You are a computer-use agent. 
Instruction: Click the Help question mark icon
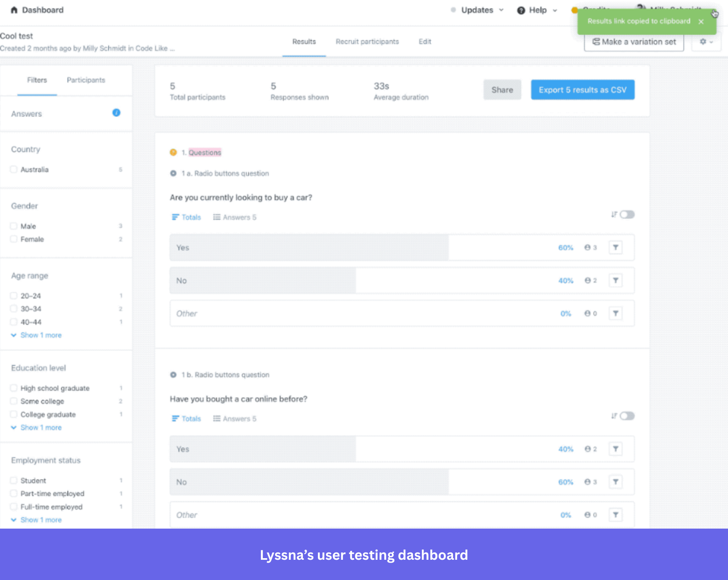tap(521, 10)
